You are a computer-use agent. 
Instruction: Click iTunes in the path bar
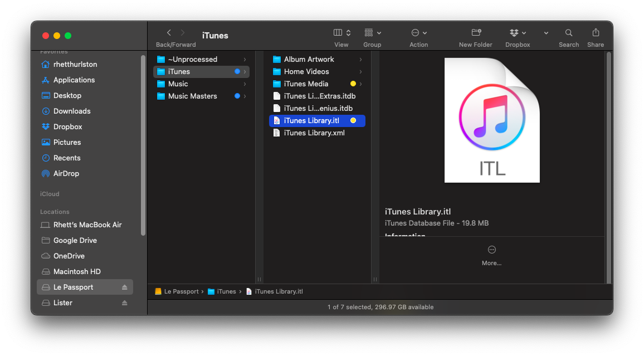[x=222, y=291]
